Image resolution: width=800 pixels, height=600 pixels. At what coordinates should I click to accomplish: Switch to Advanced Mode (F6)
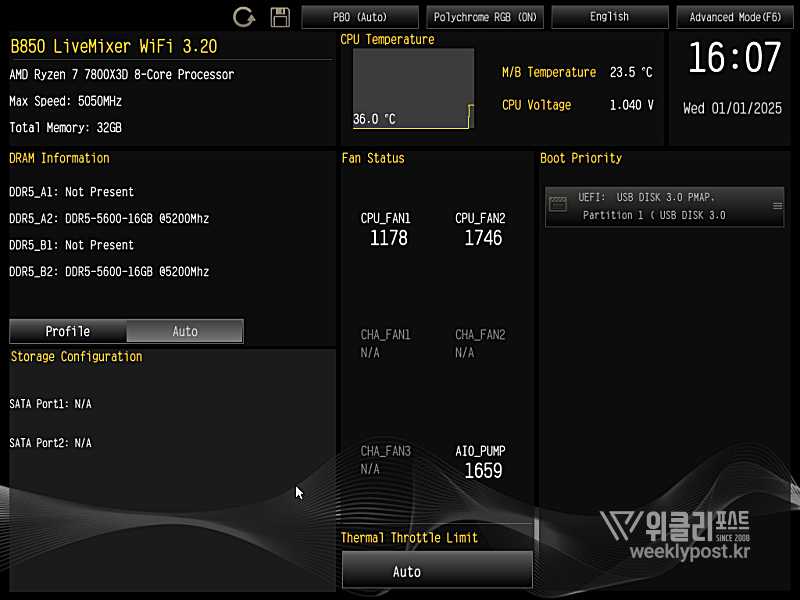tap(735, 17)
